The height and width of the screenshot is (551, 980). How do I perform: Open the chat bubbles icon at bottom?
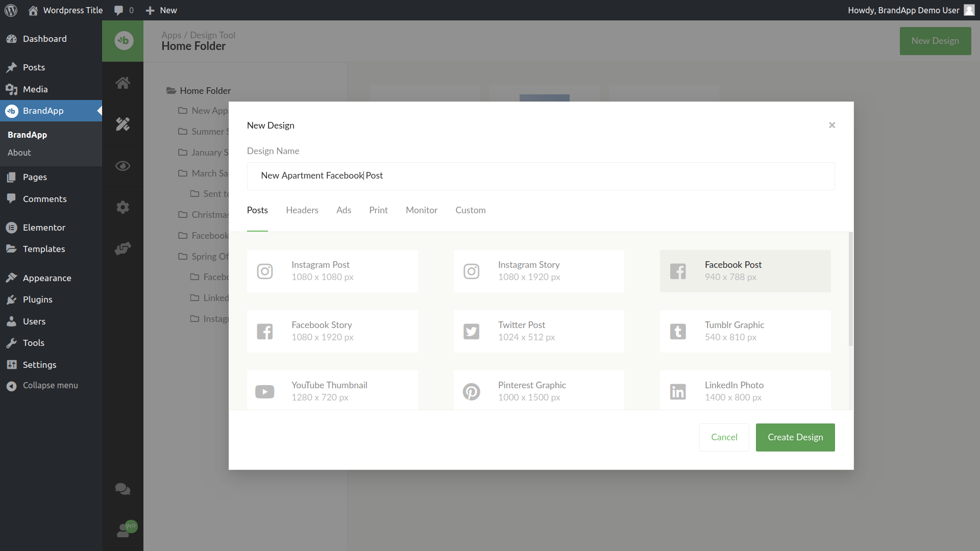(x=122, y=489)
